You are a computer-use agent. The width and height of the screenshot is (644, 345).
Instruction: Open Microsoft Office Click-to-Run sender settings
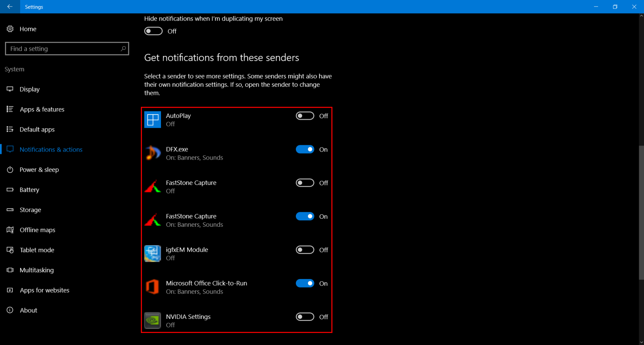point(206,283)
